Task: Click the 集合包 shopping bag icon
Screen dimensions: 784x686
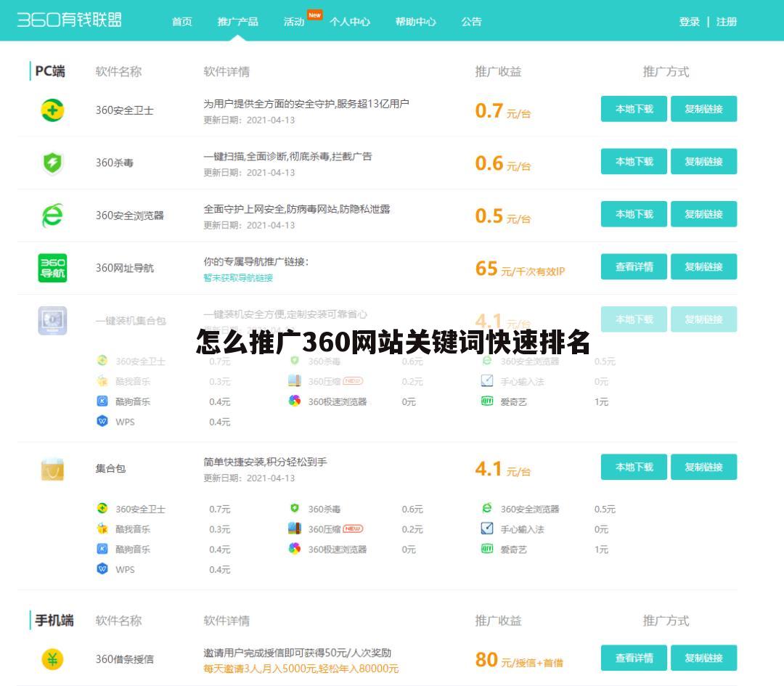Action: pyautogui.click(x=52, y=469)
